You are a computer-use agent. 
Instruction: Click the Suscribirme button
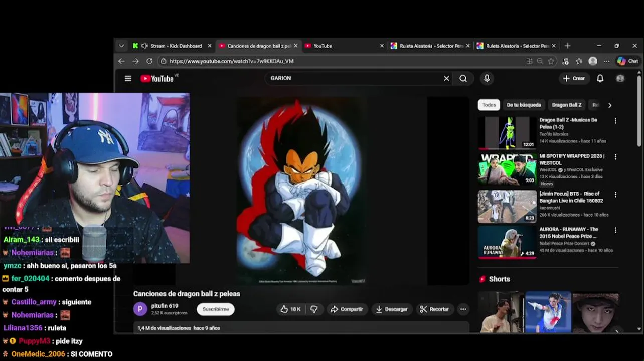point(215,309)
